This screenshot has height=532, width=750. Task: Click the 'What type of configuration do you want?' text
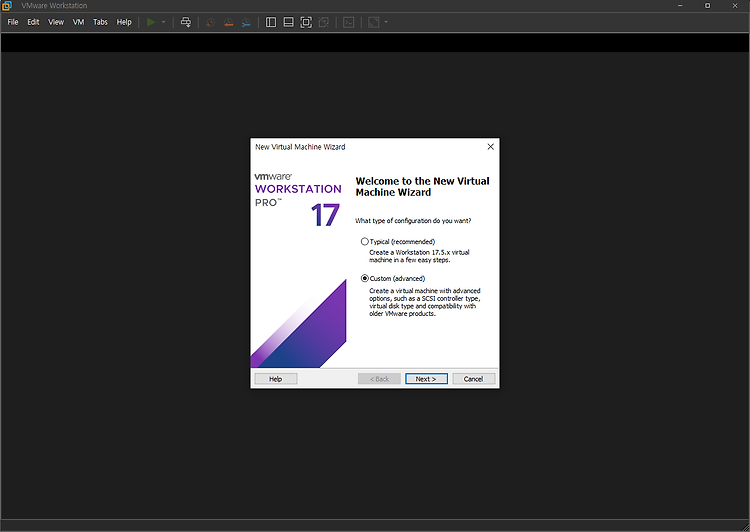pos(413,221)
